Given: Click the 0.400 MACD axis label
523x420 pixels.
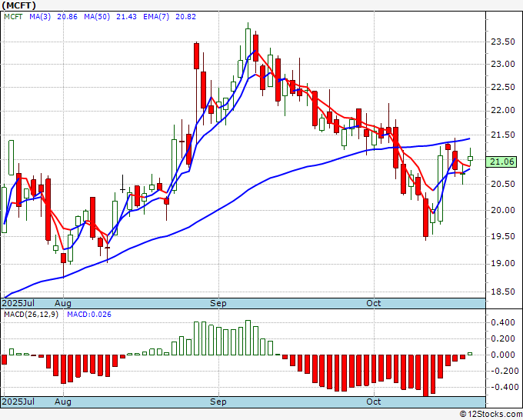Looking at the screenshot, I should (x=503, y=322).
